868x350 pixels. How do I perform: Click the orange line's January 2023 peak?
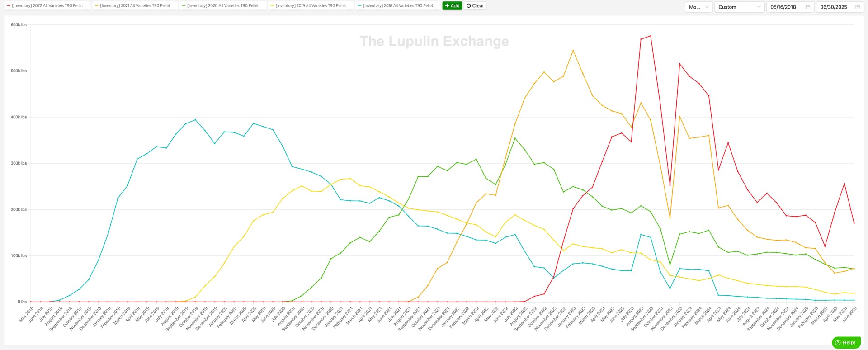pyautogui.click(x=573, y=50)
